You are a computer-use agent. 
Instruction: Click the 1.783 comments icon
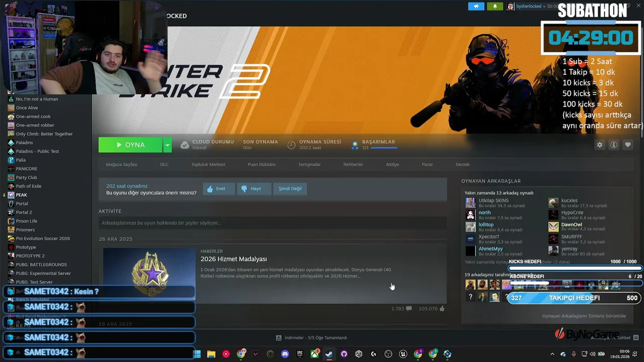[x=409, y=309]
